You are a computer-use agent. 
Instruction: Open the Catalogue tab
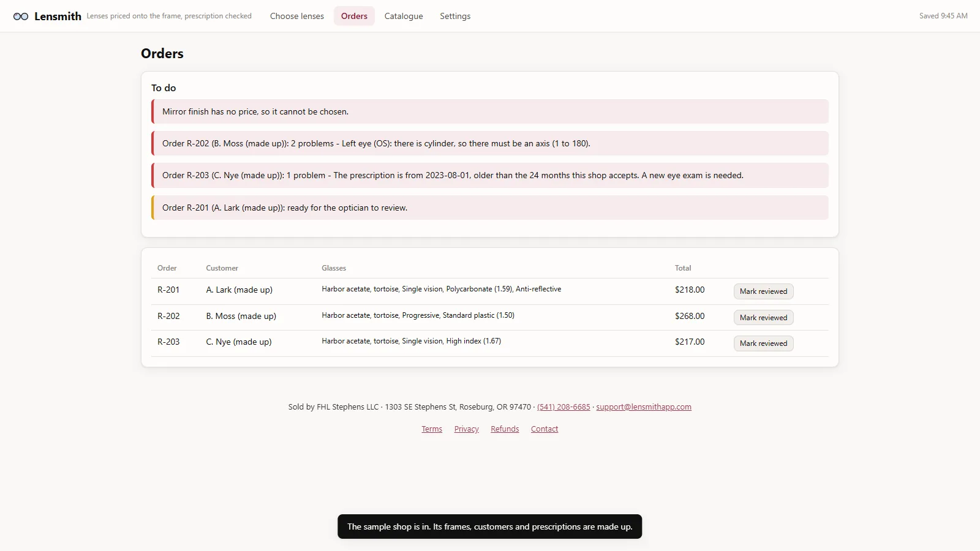(404, 16)
